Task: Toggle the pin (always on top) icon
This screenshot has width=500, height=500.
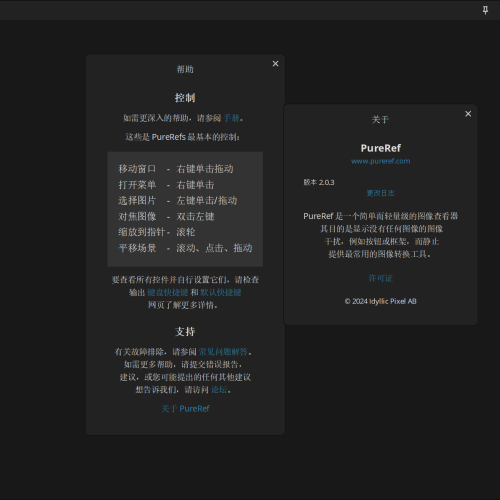Action: tap(485, 10)
